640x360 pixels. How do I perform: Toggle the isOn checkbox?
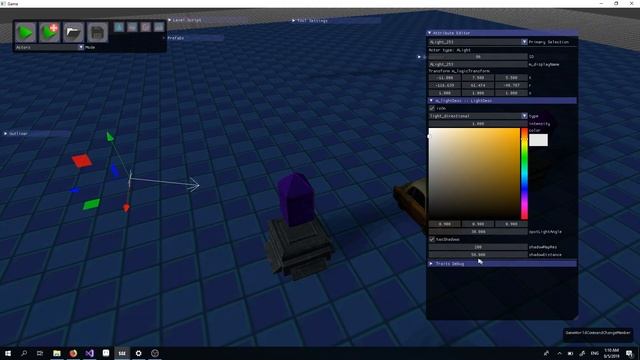[x=432, y=108]
